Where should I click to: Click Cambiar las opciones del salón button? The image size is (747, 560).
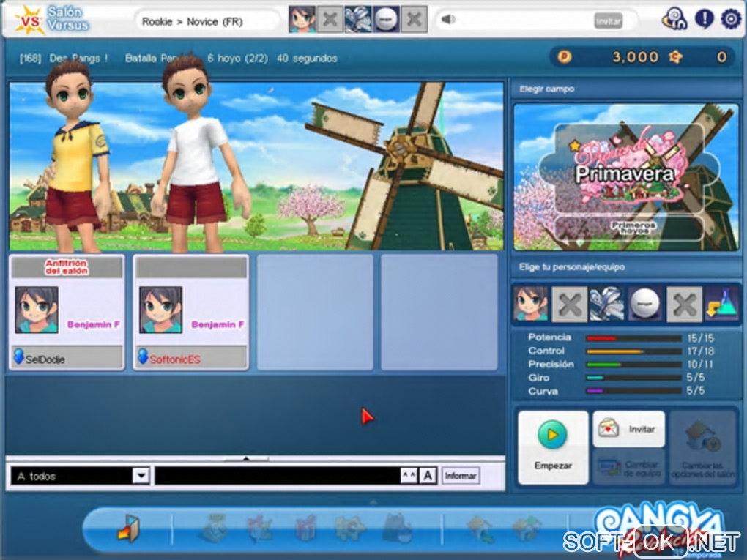pos(703,448)
